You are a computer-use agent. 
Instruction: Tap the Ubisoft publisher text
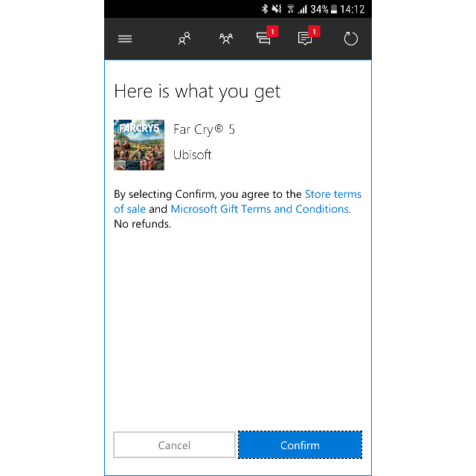pyautogui.click(x=192, y=155)
